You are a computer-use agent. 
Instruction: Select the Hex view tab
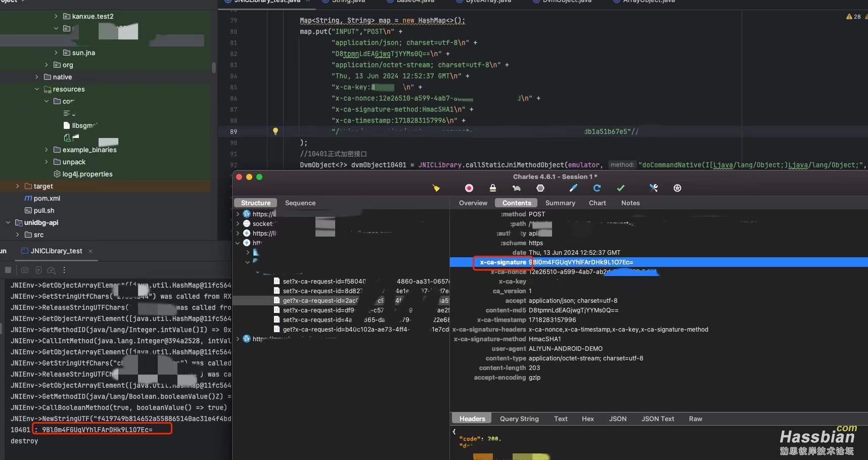coord(588,419)
